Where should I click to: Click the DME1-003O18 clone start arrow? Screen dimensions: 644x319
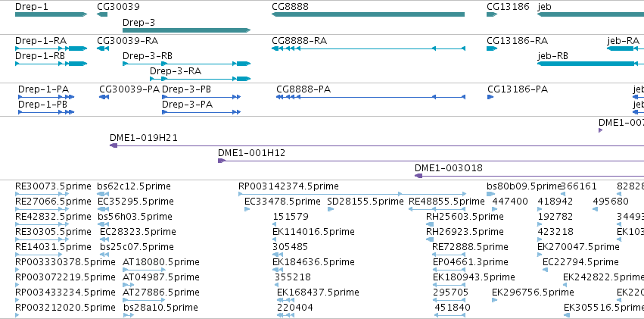coord(418,176)
